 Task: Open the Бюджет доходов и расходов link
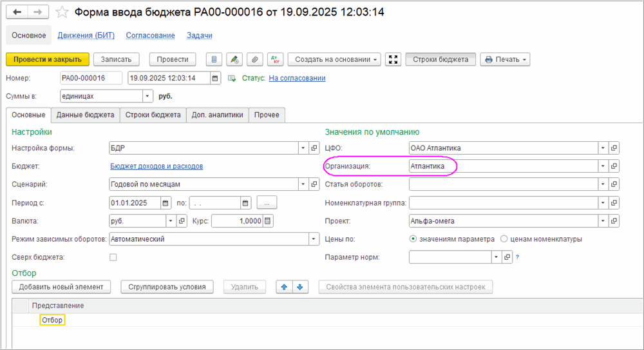[x=156, y=166]
